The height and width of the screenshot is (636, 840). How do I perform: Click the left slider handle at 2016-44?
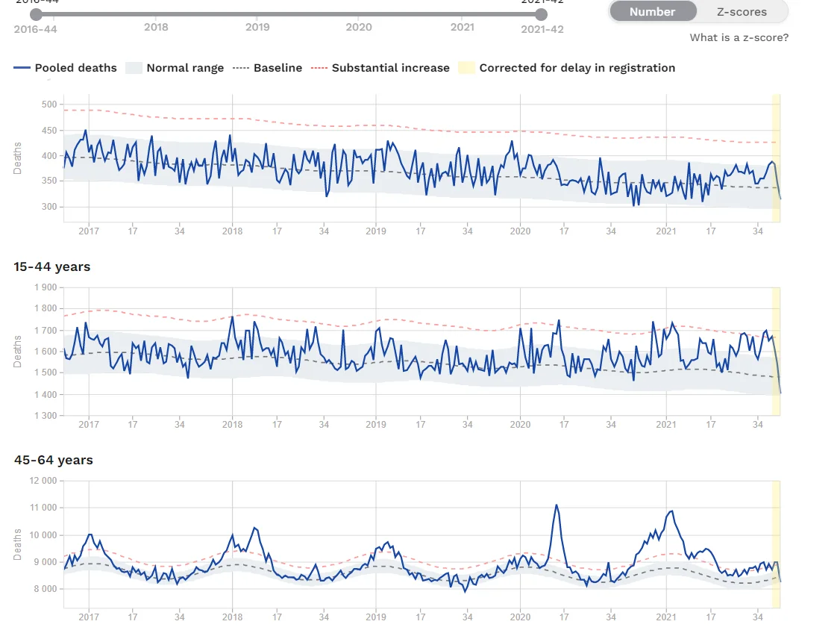36,14
